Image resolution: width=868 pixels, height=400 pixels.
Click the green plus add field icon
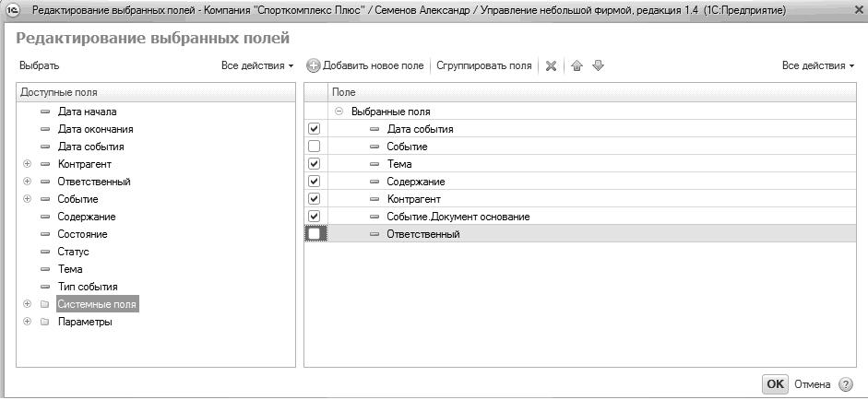pos(314,66)
